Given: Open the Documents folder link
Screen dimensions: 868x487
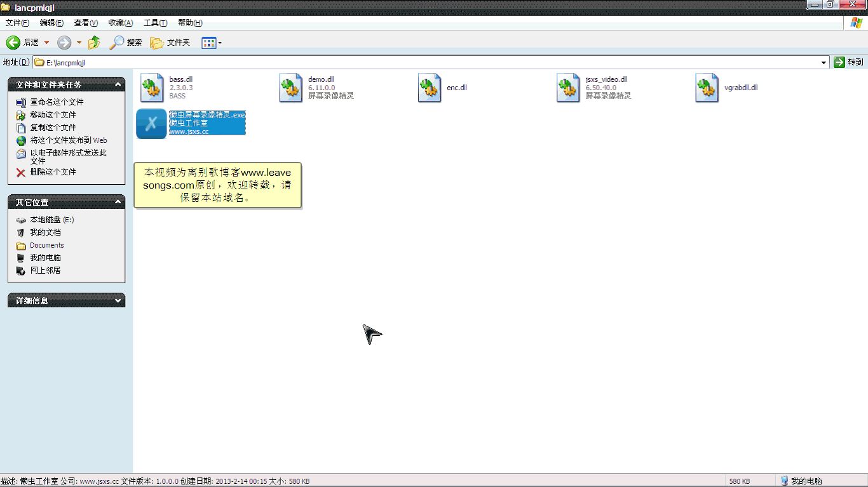Looking at the screenshot, I should [47, 245].
